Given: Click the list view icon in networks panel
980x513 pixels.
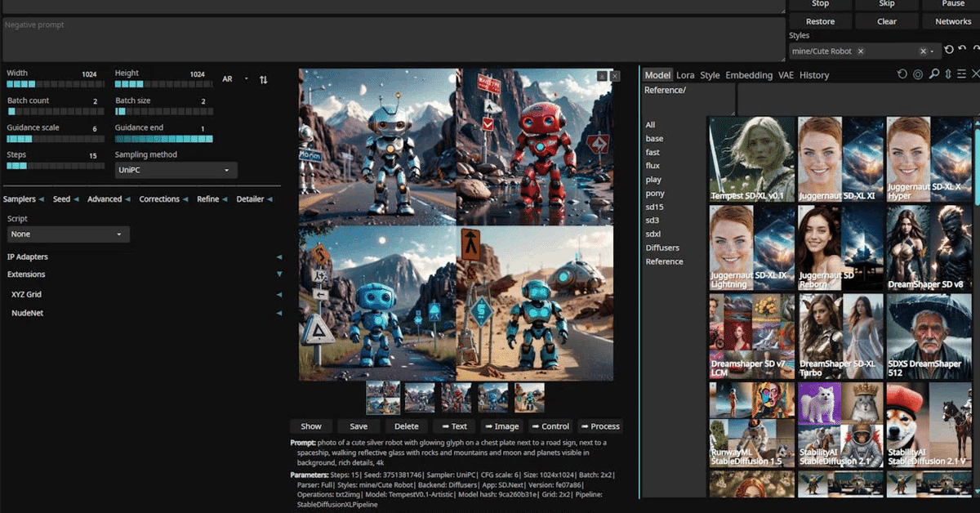Looking at the screenshot, I should (x=961, y=74).
